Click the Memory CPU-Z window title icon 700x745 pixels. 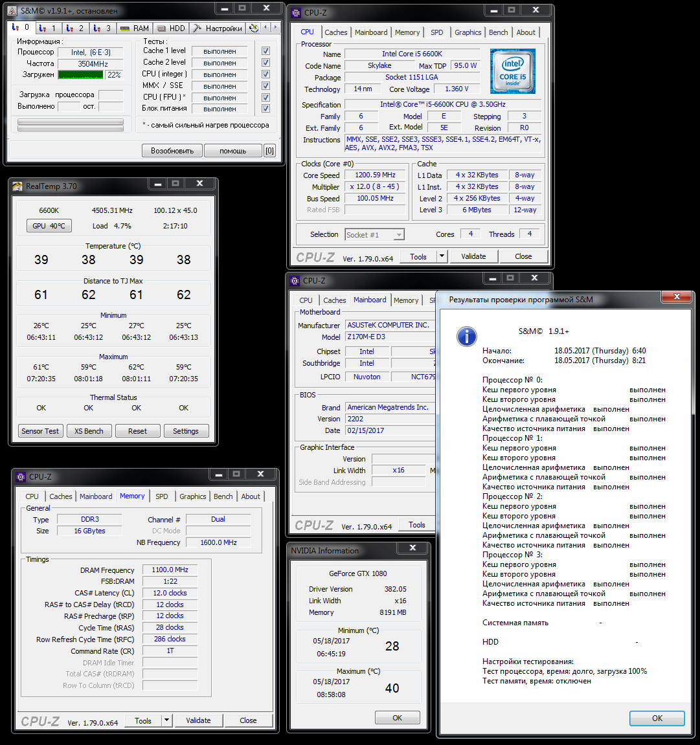[21, 476]
